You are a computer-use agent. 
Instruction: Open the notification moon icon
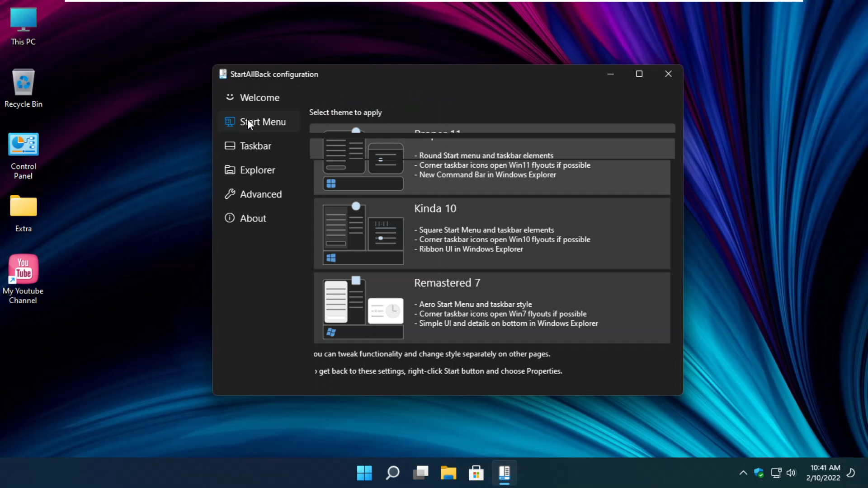851,473
